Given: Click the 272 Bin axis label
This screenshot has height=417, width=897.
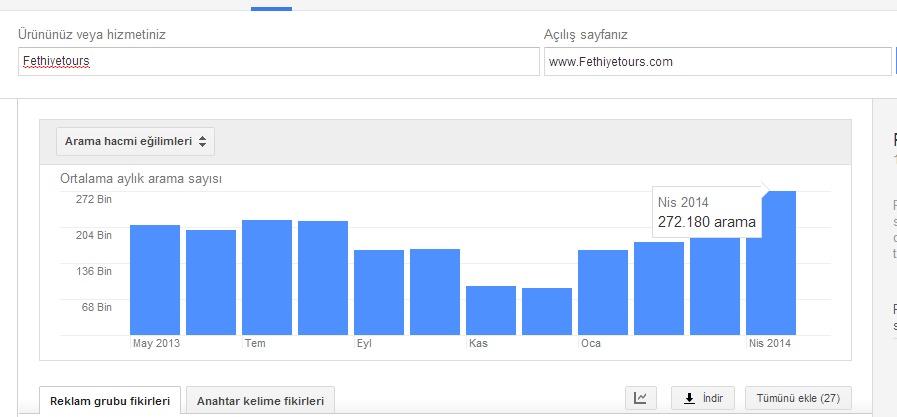Looking at the screenshot, I should (94, 199).
